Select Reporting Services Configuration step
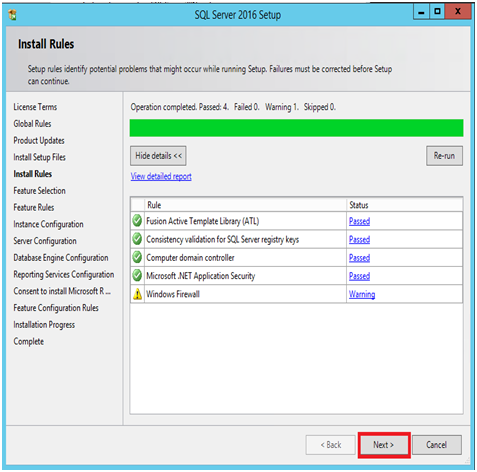Screen dimensions: 477x472 point(64,274)
